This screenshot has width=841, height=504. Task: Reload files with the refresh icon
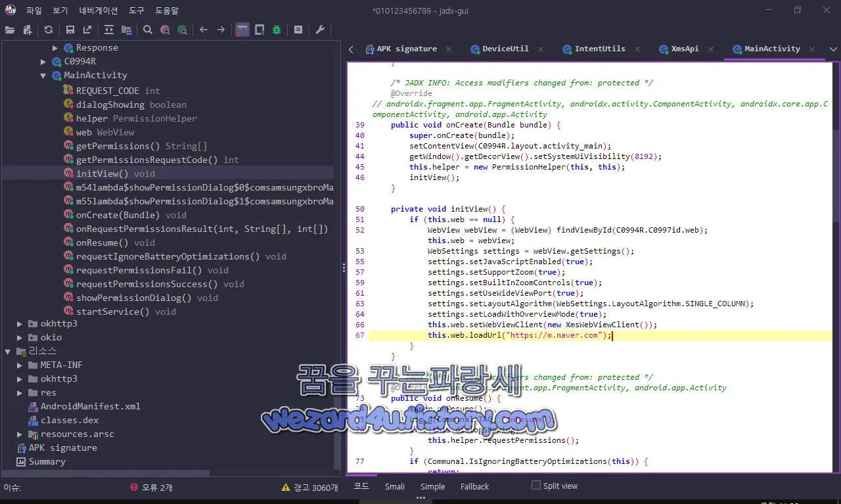(x=49, y=30)
